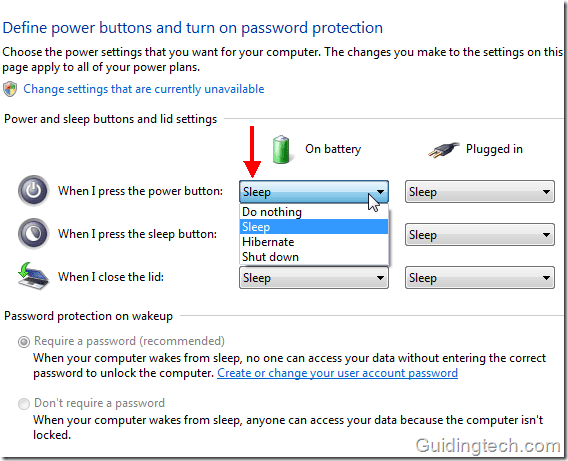Select Don't require a password option
This screenshot has width=568, height=461.
tap(24, 404)
